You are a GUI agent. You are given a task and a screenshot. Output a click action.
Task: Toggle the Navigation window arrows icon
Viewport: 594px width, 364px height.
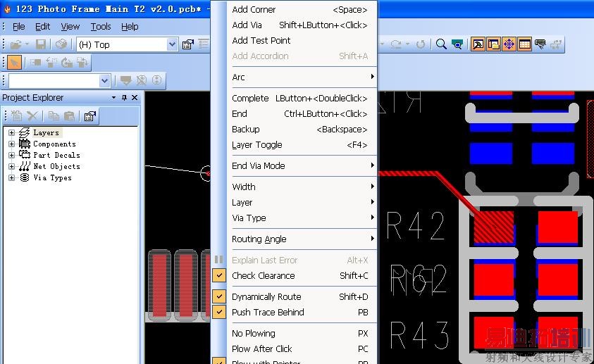[509, 44]
